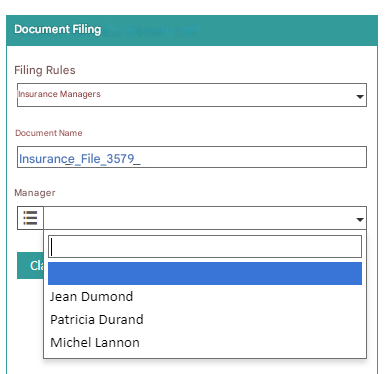386x374 pixels.
Task: Click the list icon beside Manager field
Action: tap(30, 218)
